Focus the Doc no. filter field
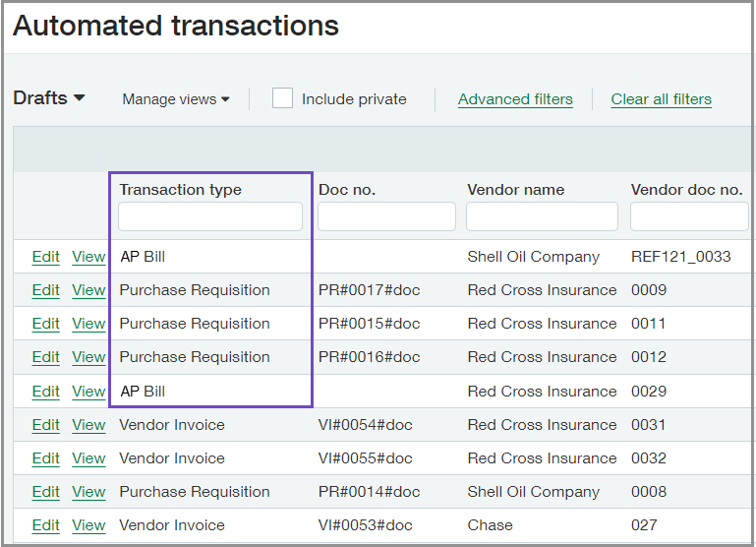The height and width of the screenshot is (547, 756). pyautogui.click(x=386, y=216)
